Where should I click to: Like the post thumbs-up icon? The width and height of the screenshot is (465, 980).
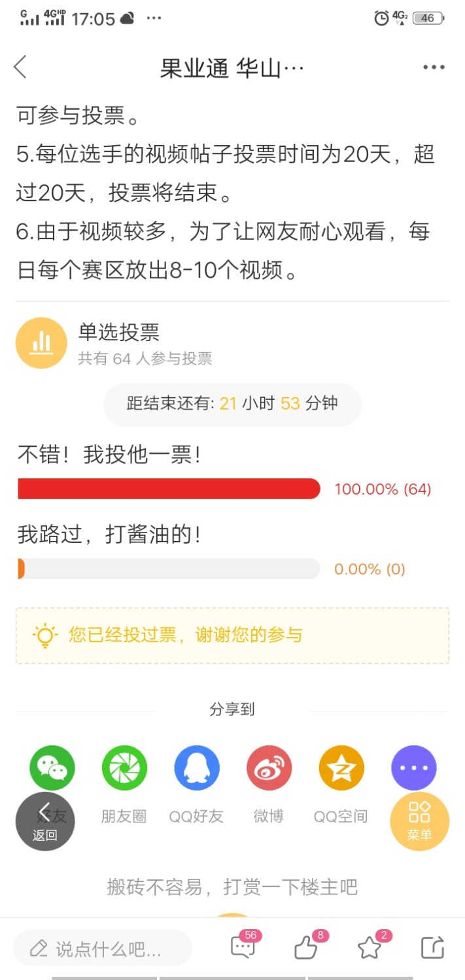click(307, 945)
